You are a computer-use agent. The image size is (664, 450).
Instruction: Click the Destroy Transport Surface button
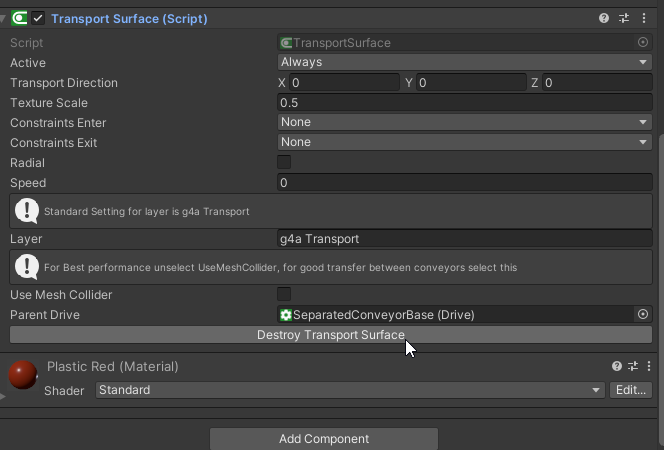click(331, 335)
